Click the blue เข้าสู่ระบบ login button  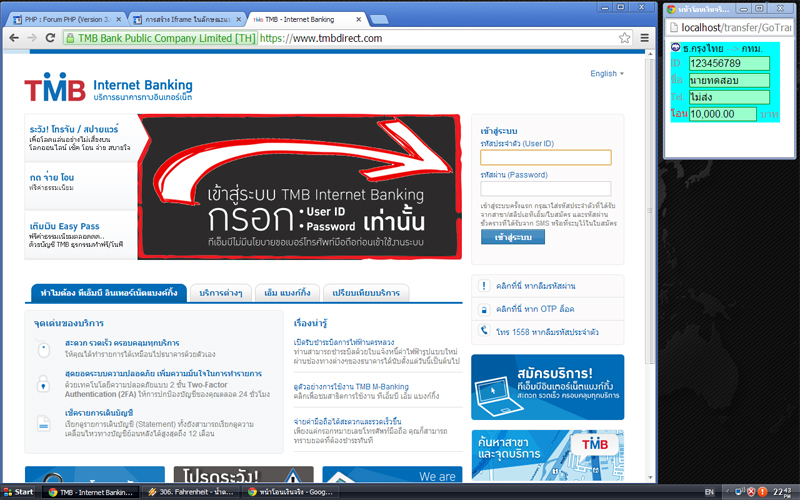pyautogui.click(x=513, y=237)
